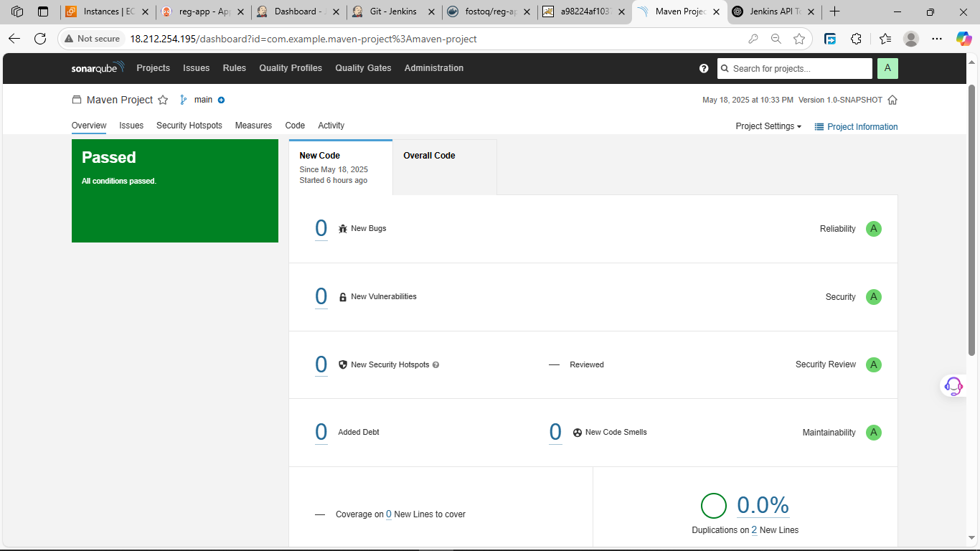The height and width of the screenshot is (551, 980).
Task: Open the browser favorites list icon
Action: (x=885, y=39)
